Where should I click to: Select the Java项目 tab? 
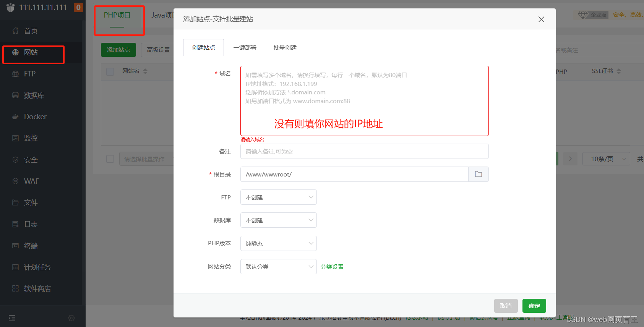[163, 15]
